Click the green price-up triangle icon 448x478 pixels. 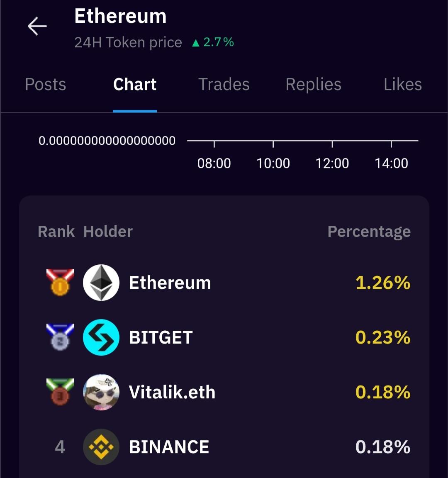click(x=196, y=43)
